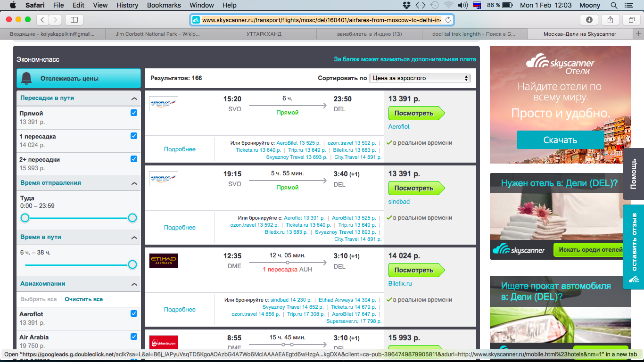Screen dimensions: 644x362
Task: Collapse the Пересадки в пути section
Action: 134,99
